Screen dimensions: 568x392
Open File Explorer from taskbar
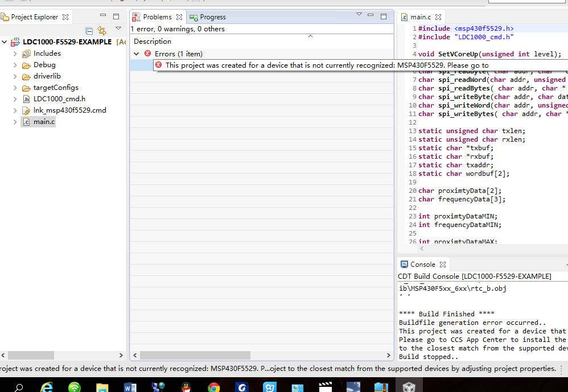[102, 387]
